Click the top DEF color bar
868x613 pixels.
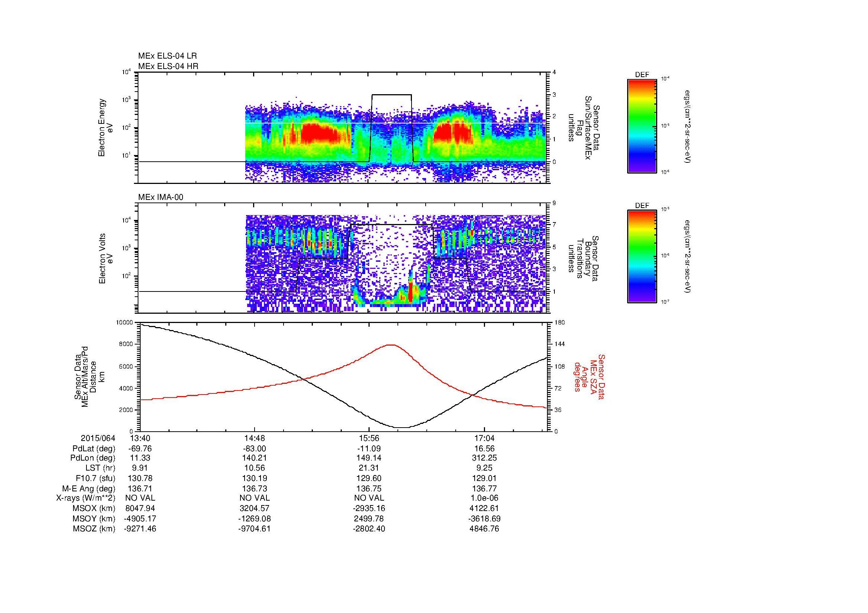(642, 126)
